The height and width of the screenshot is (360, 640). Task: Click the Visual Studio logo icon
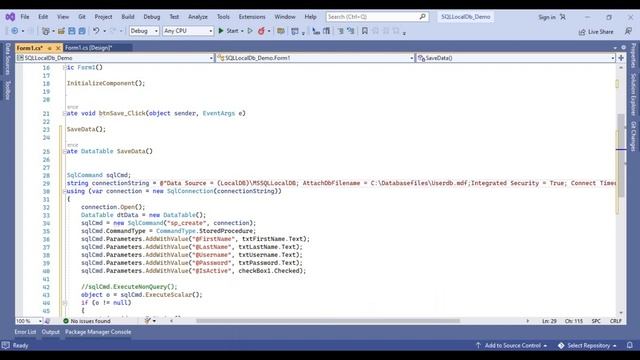(x=10, y=17)
